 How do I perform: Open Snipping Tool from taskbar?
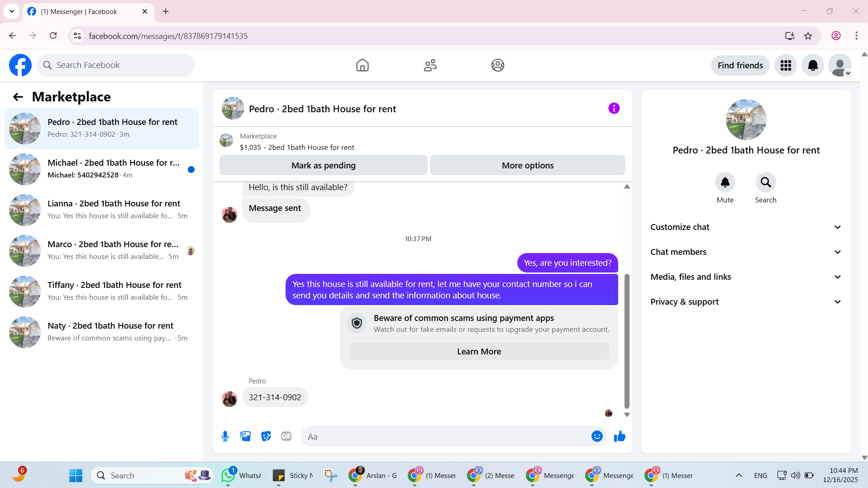(331, 475)
